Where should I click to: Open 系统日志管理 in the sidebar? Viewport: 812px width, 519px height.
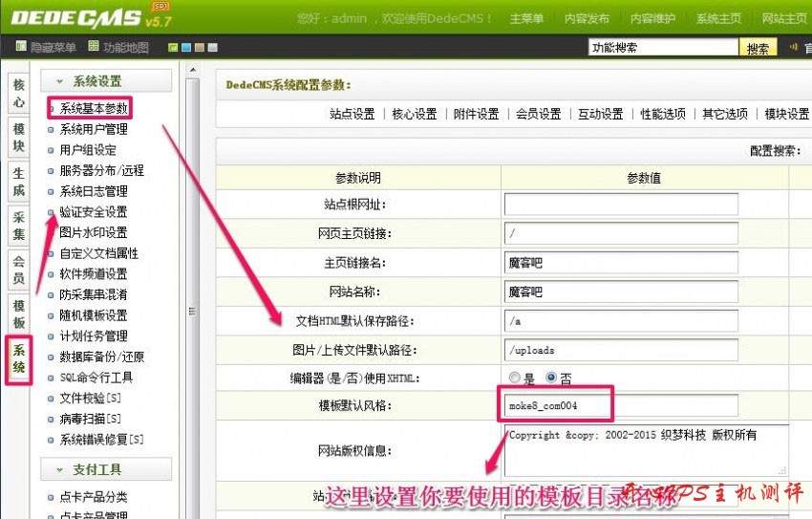pos(94,191)
